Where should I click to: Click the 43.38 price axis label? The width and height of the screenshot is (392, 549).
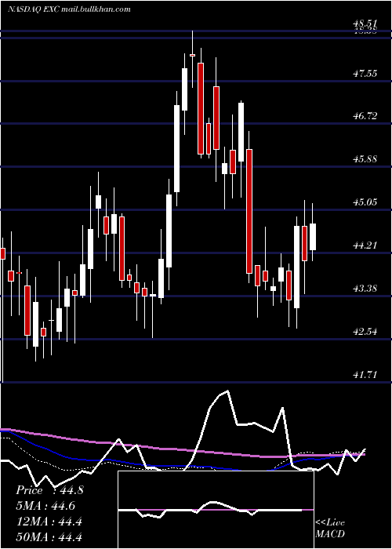point(365,289)
